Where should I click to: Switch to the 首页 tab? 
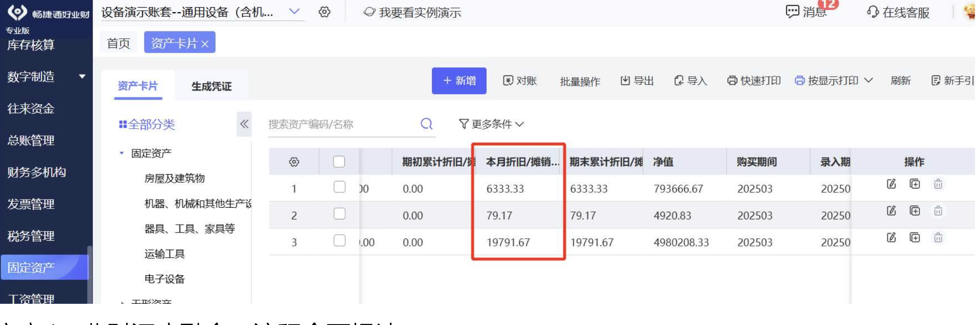[119, 43]
